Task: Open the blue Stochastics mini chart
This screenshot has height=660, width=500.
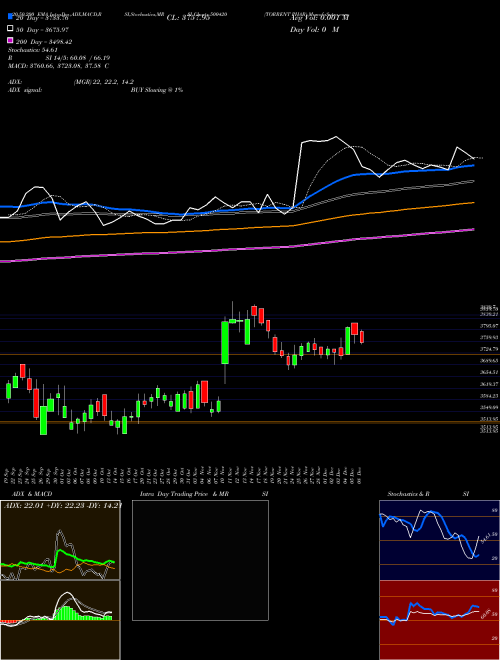Action: tap(439, 540)
